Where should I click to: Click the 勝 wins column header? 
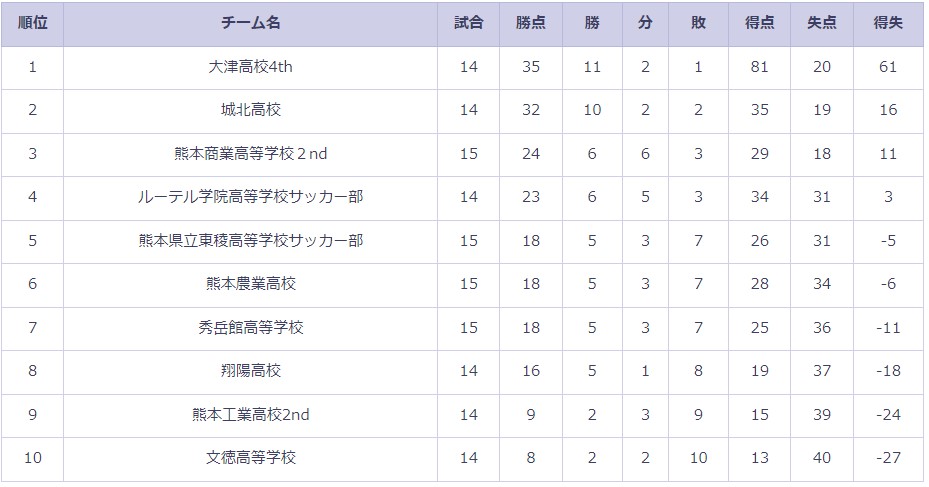pos(592,23)
